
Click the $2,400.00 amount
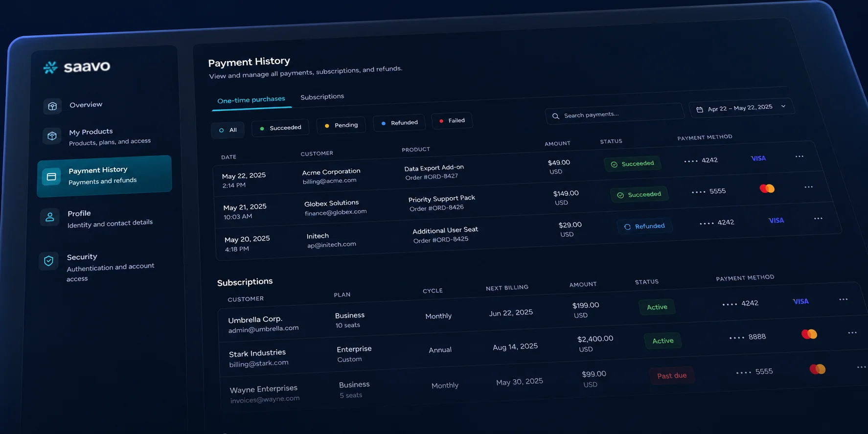tap(595, 339)
